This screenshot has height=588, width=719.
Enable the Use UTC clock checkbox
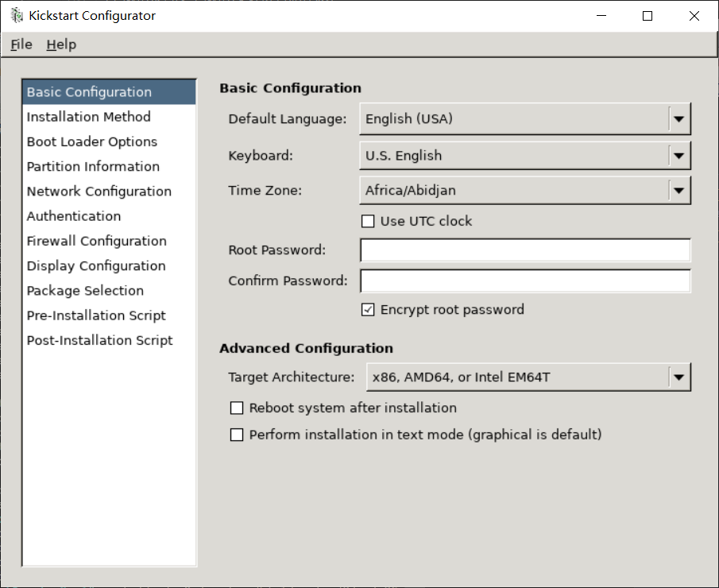(x=368, y=221)
